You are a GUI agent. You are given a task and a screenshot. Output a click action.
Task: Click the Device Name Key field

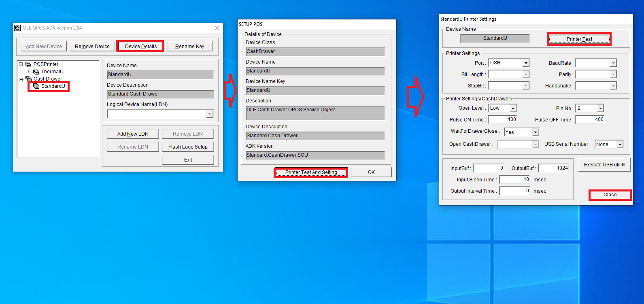point(315,90)
